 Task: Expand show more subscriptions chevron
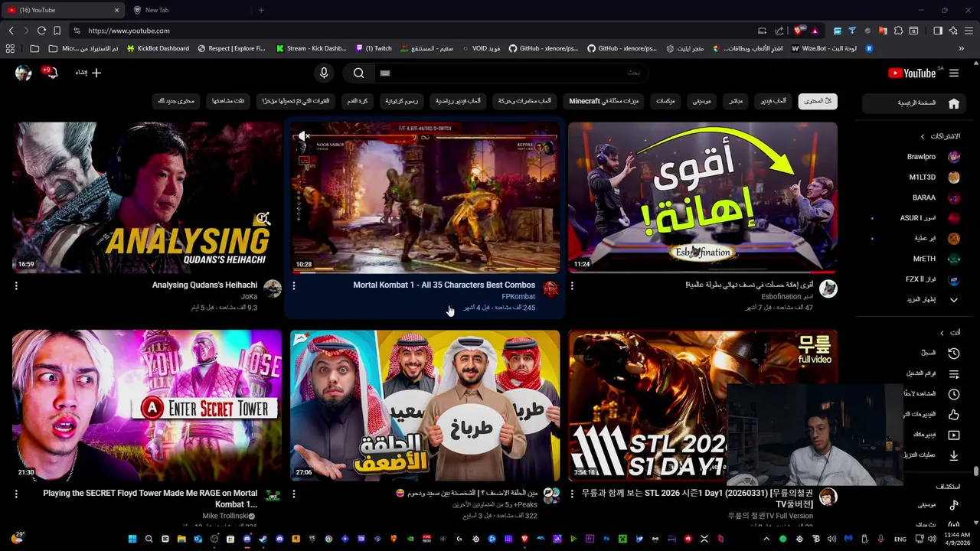[954, 300]
